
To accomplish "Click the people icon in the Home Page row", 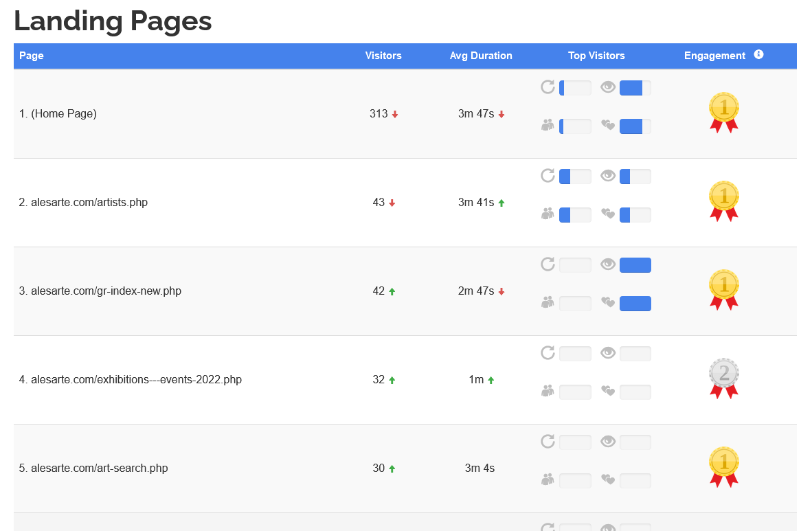I will [548, 125].
